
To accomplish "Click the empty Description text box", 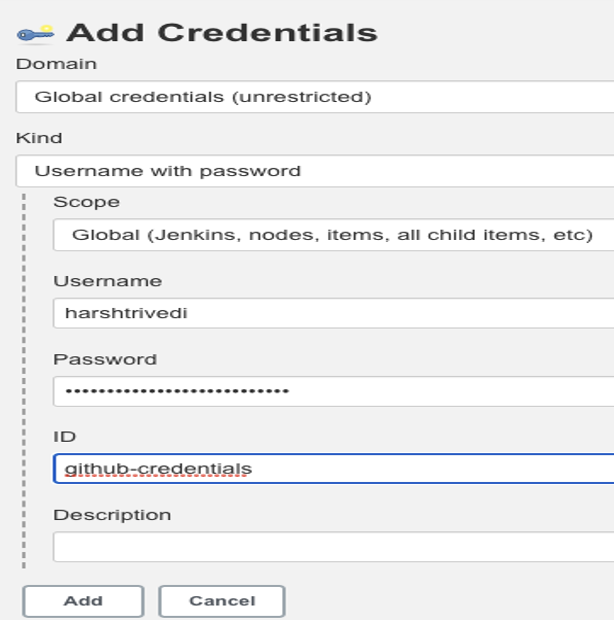I will 334,546.
